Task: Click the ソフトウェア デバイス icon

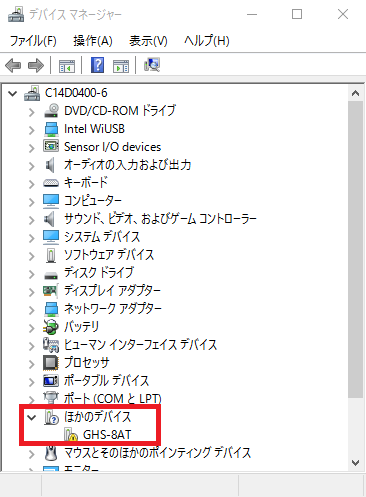Action: (51, 255)
